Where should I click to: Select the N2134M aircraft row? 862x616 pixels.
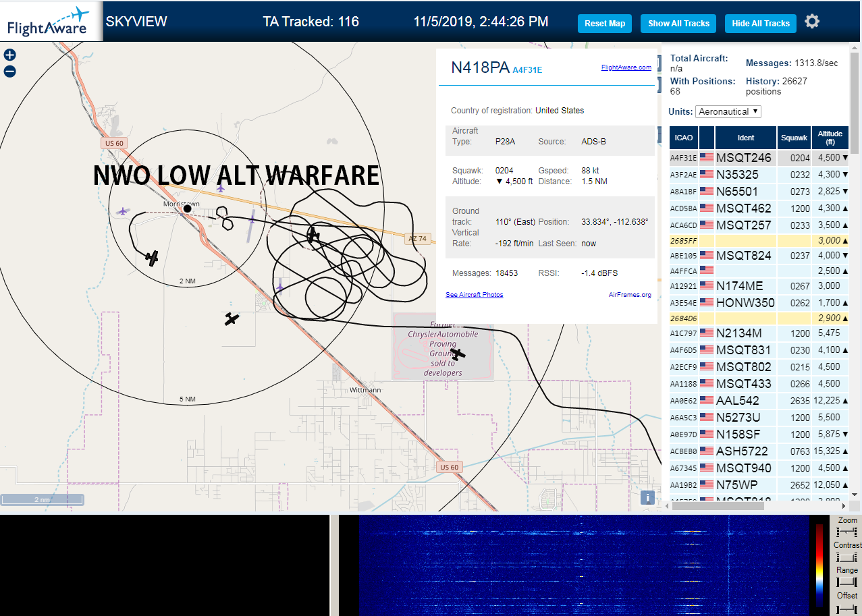point(759,333)
